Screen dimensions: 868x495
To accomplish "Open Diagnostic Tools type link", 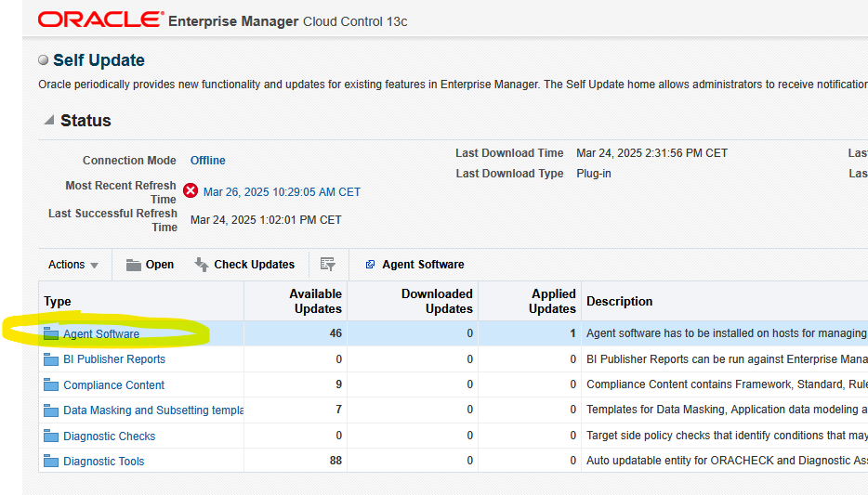I will (x=103, y=461).
